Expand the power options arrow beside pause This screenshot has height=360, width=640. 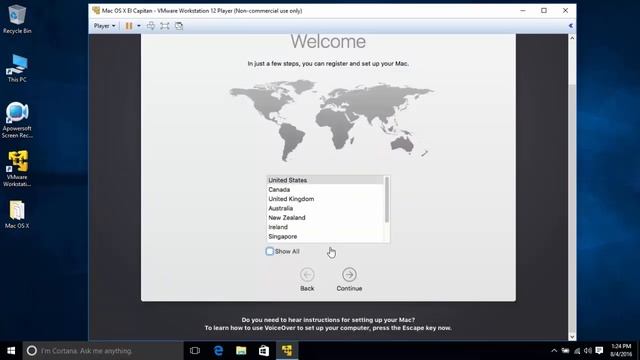(139, 26)
